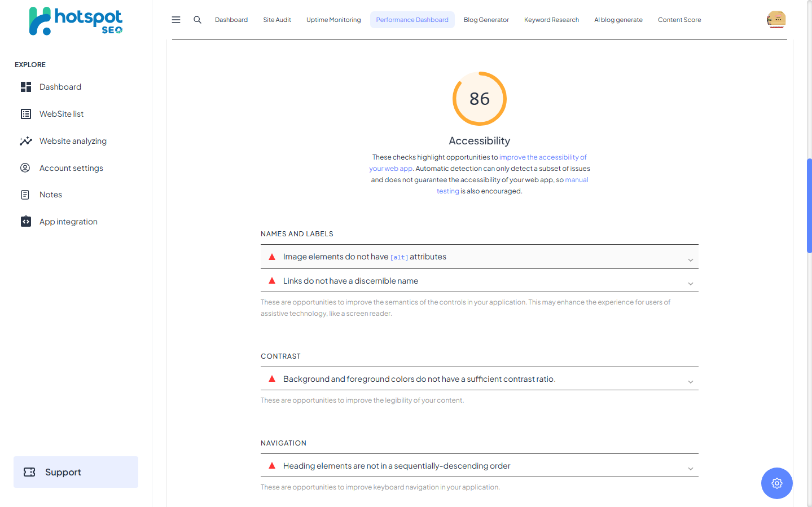Click the Website analyzing chart icon

[x=26, y=141]
